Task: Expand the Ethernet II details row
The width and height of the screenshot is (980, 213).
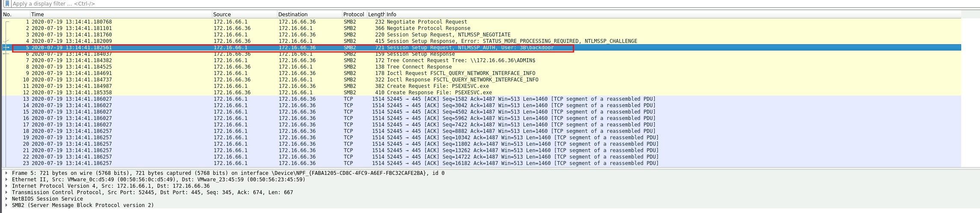Action: [x=6, y=180]
